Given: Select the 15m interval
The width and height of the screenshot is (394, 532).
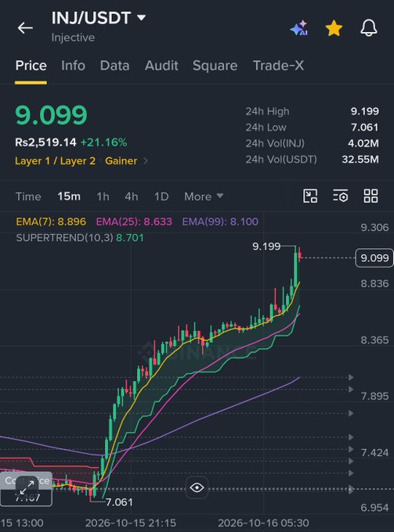Looking at the screenshot, I should coord(69,196).
